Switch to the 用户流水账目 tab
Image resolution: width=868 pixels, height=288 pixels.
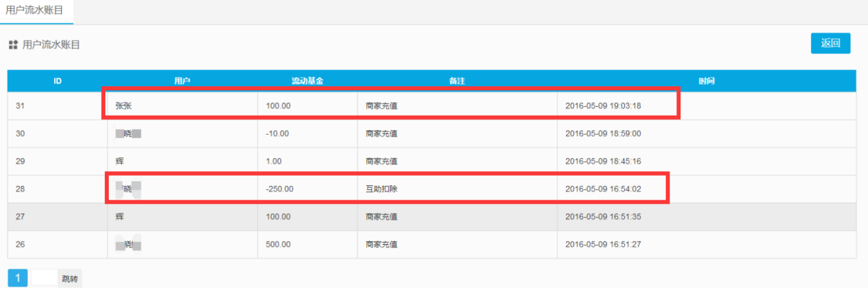[x=34, y=11]
